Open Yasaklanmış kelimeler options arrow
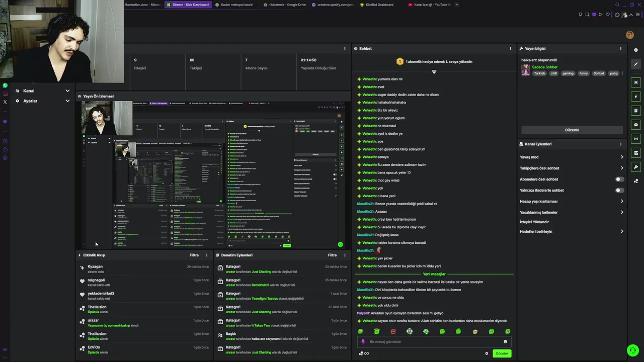Image resolution: width=644 pixels, height=362 pixels. click(622, 213)
